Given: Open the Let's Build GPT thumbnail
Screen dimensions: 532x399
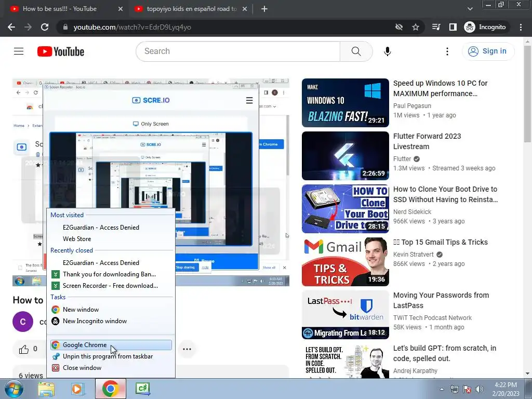Looking at the screenshot, I should [345, 361].
